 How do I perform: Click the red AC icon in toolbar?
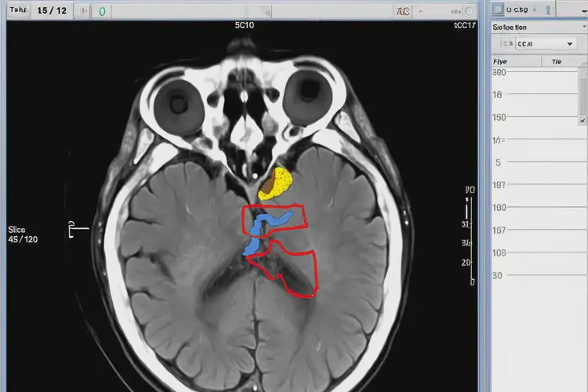point(403,12)
